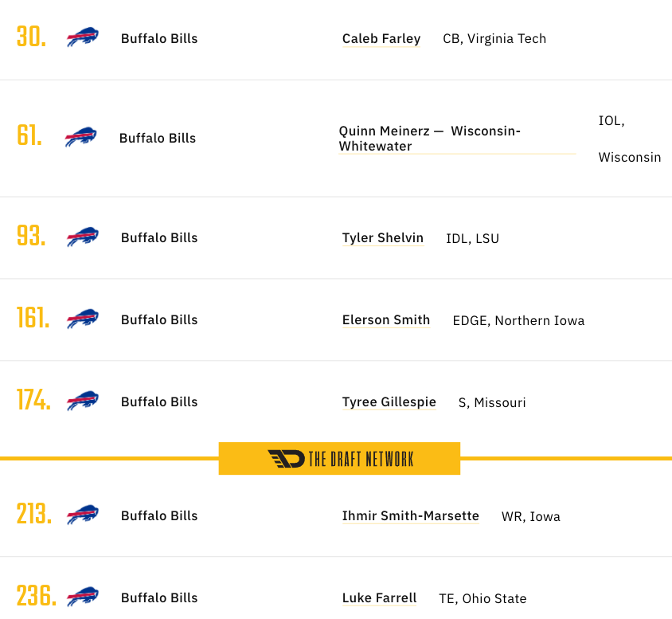Screen dimensions: 672x619
Task: Open Quinn Meinerz player profile link
Action: point(429,138)
